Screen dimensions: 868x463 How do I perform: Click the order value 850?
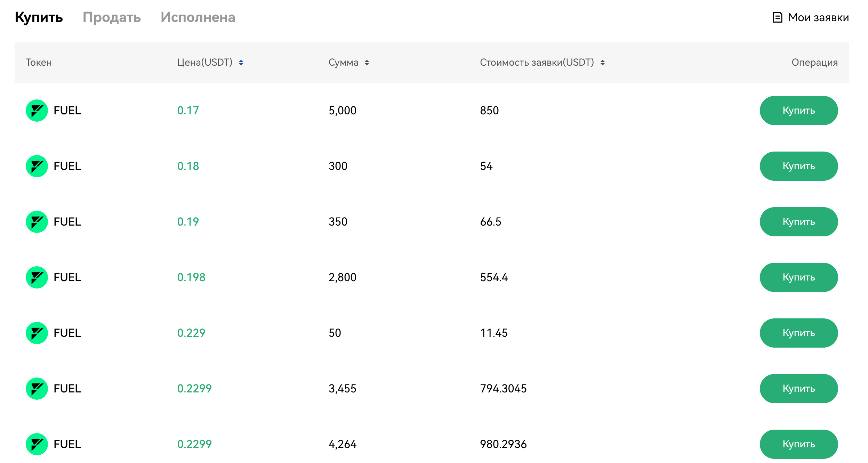489,111
